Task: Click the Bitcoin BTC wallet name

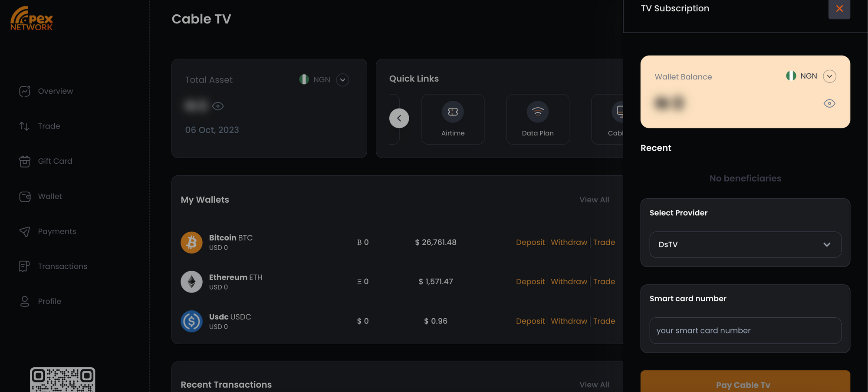Action: 231,238
